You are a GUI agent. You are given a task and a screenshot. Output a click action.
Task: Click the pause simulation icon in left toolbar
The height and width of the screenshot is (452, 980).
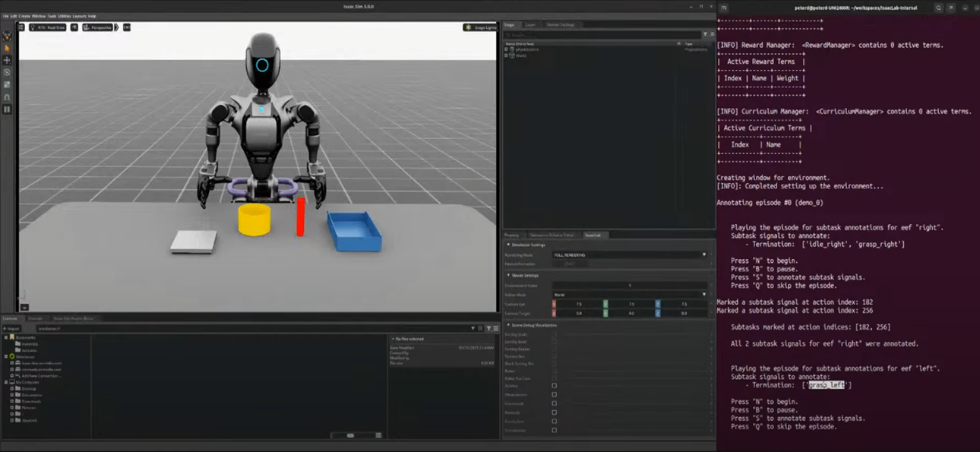[x=8, y=109]
